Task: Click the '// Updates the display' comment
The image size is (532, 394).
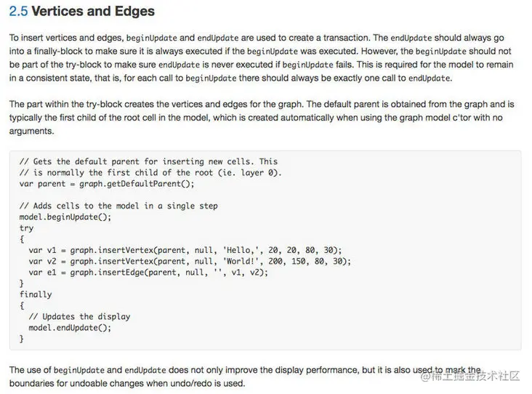Action: click(79, 316)
